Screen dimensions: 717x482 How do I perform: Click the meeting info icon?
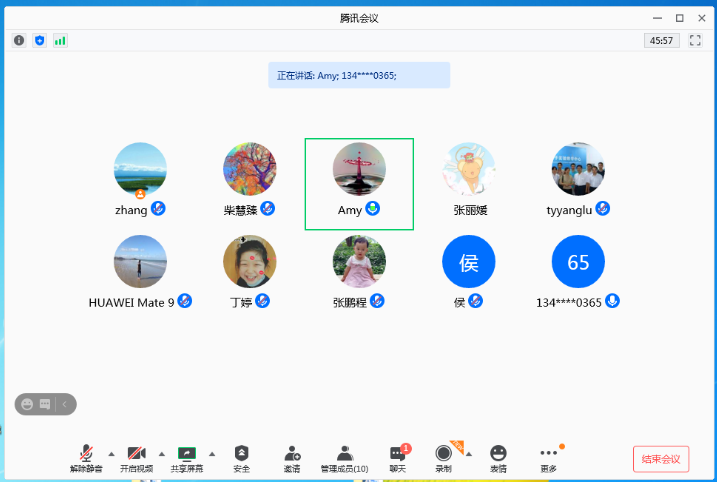(19, 41)
